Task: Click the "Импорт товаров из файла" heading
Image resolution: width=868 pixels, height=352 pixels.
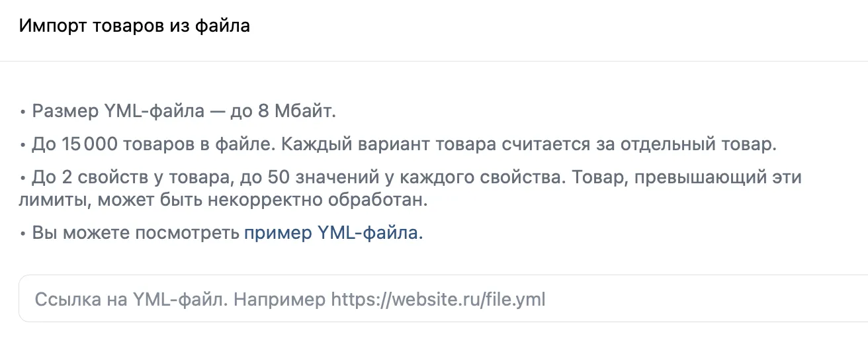Action: coord(134,26)
